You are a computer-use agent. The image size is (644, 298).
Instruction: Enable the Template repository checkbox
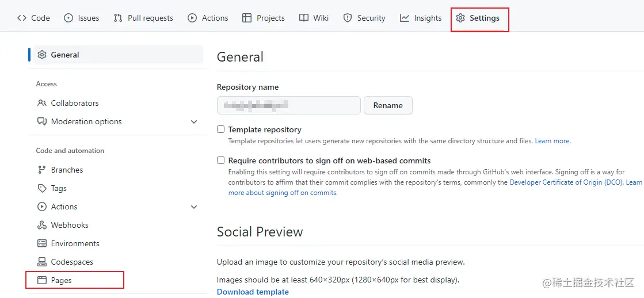point(221,129)
